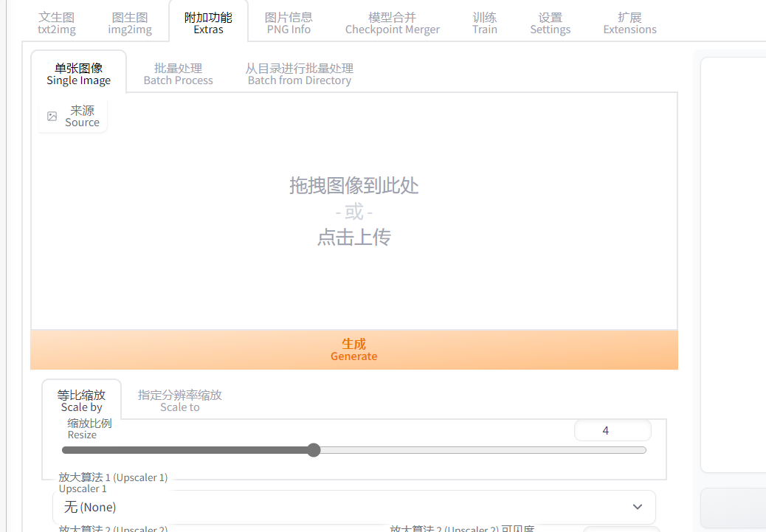This screenshot has width=766, height=532.
Task: Switch to the Batch Process sub-tab
Action: point(178,74)
